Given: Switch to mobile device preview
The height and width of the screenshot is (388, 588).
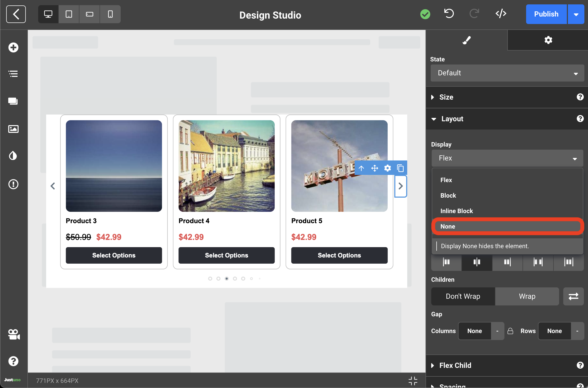Looking at the screenshot, I should tap(110, 14).
